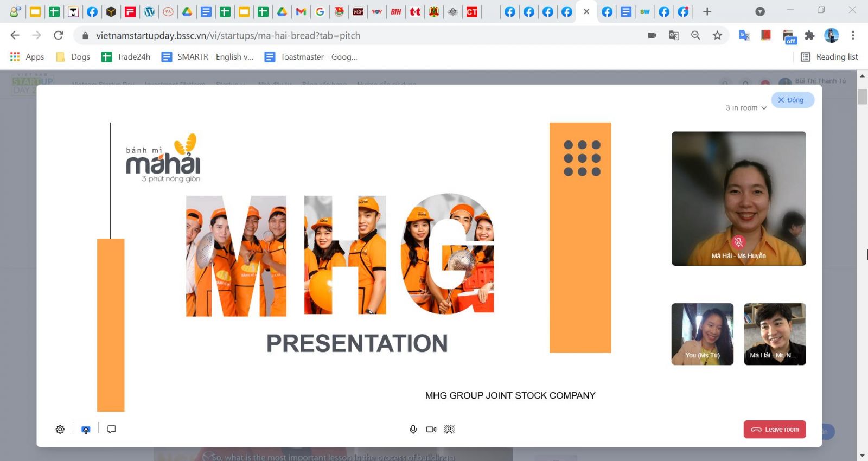Select Má Hải - Ms.Huyền video tile
This screenshot has width=868, height=461.
point(739,199)
